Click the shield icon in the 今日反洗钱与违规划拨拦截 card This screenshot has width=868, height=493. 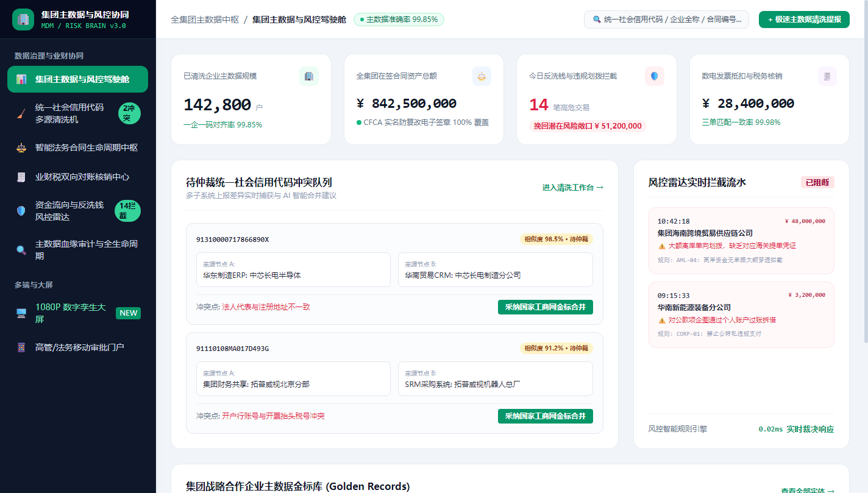pyautogui.click(x=655, y=76)
